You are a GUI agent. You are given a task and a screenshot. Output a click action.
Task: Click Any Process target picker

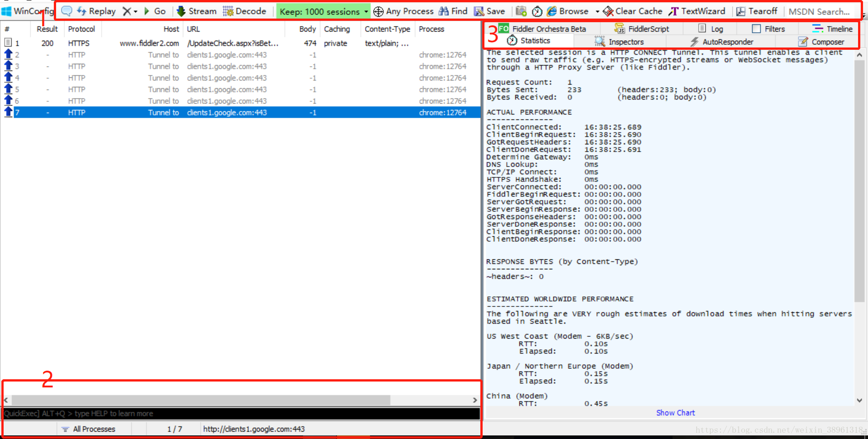[x=403, y=11]
